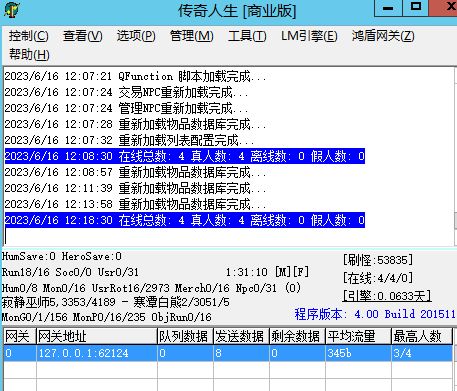
Task: Click the log scrollbar on right edge
Action: 455,157
